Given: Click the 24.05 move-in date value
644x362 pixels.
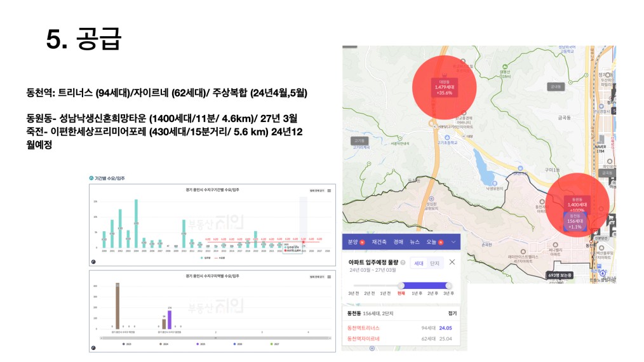Looking at the screenshot, I should click(446, 328).
